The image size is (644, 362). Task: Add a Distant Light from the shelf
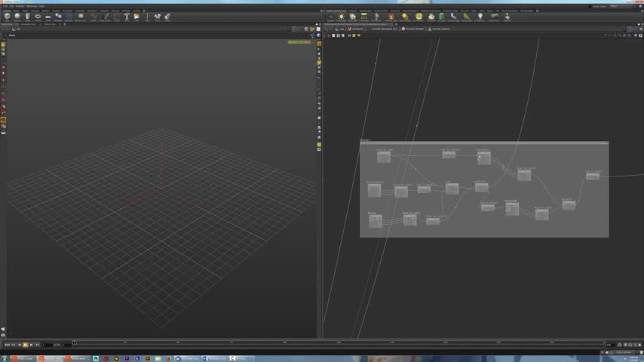tap(405, 17)
